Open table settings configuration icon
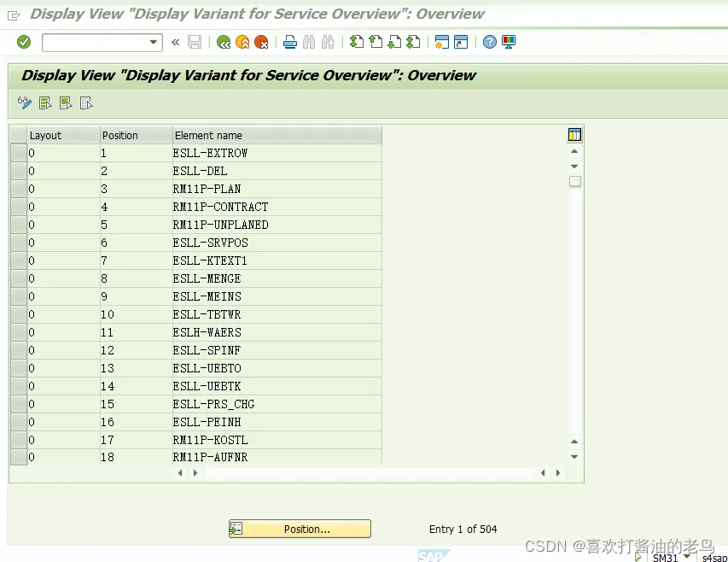 point(574,135)
